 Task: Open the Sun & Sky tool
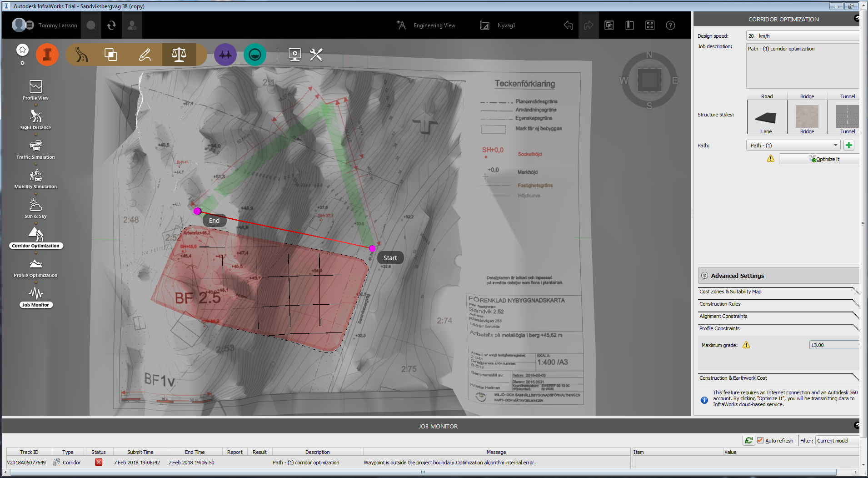[x=35, y=207]
